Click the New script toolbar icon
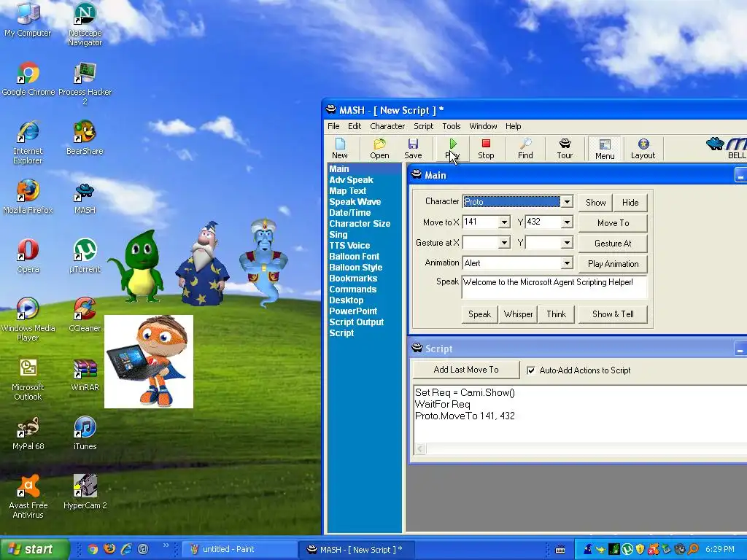The width and height of the screenshot is (747, 560). pyautogui.click(x=340, y=148)
